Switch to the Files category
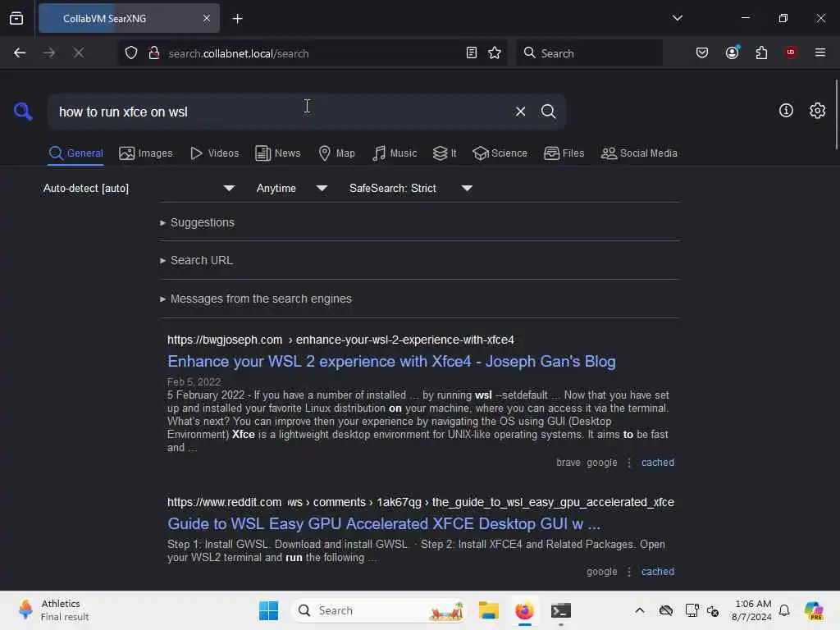The height and width of the screenshot is (630, 840). 564,153
